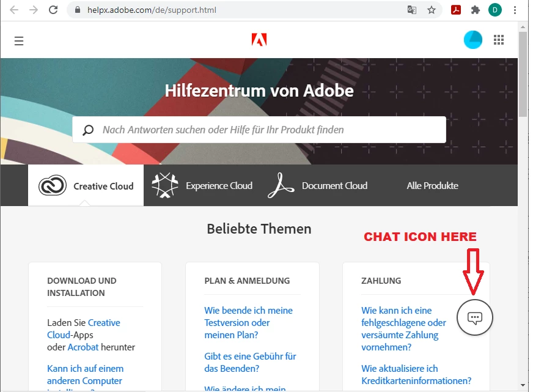Click the 'Beliebte Themen' heading
The height and width of the screenshot is (392, 533).
259,229
